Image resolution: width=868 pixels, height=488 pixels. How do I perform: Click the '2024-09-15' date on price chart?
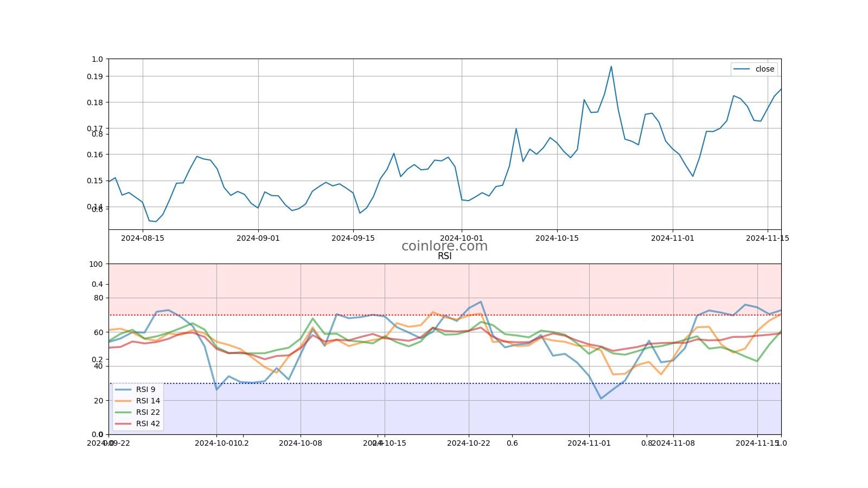tap(353, 238)
